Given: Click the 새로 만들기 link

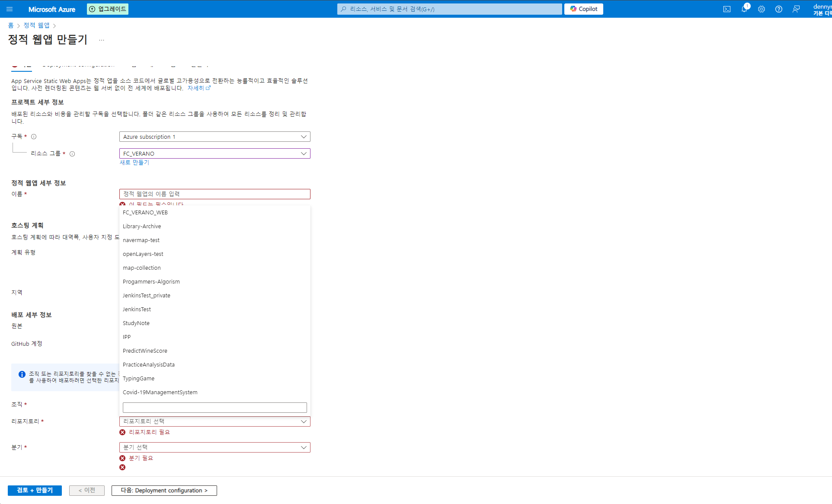Looking at the screenshot, I should 134,163.
